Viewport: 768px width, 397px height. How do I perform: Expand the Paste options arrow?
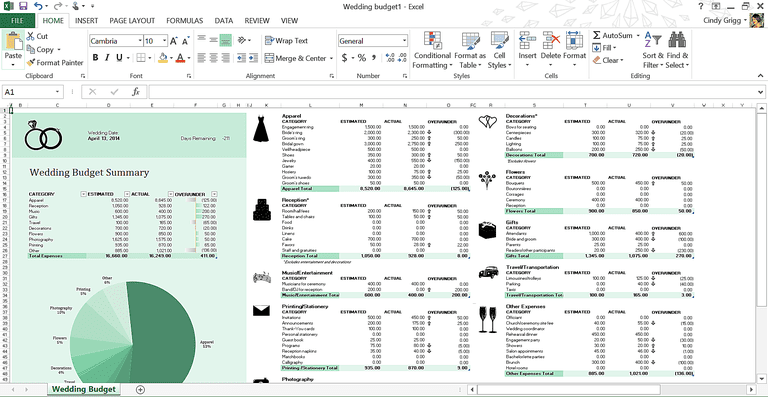(13, 65)
